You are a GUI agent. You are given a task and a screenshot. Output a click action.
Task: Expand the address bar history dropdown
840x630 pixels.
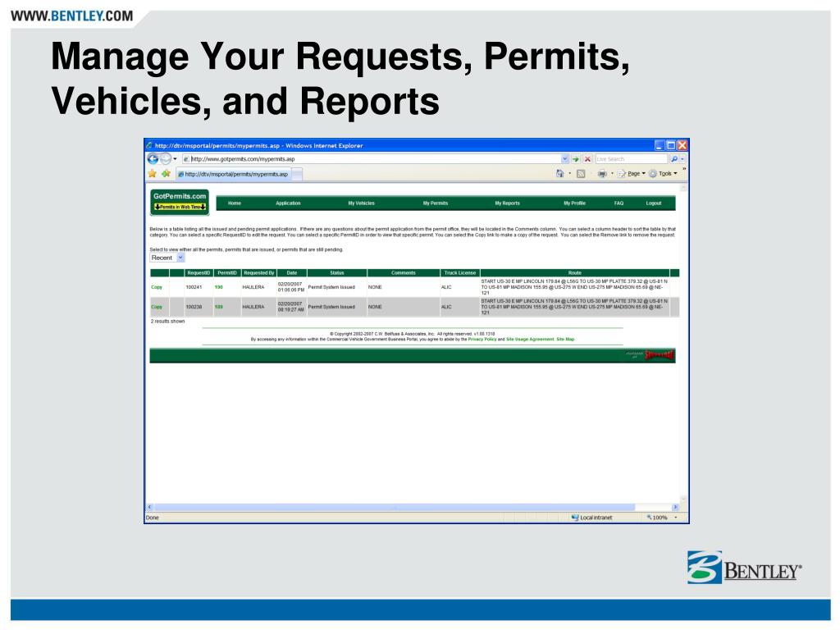pos(564,159)
